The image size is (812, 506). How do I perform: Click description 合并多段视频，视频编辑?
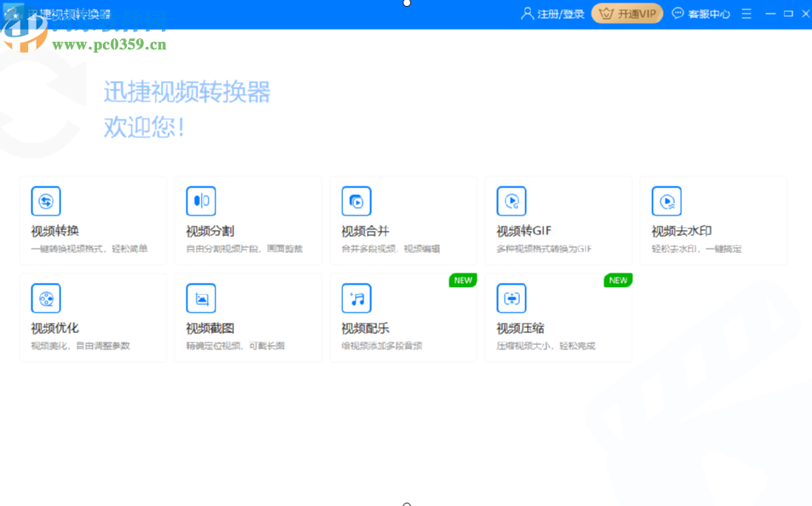click(x=391, y=249)
